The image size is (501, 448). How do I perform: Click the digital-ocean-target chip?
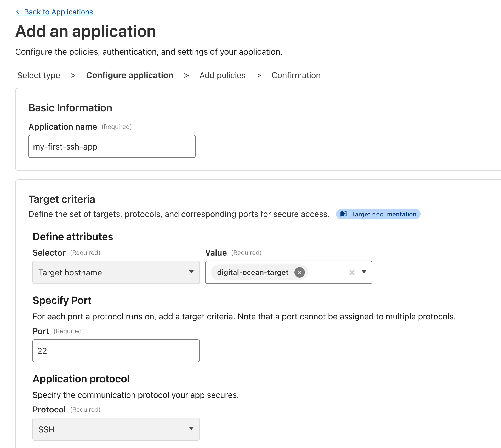tap(252, 272)
